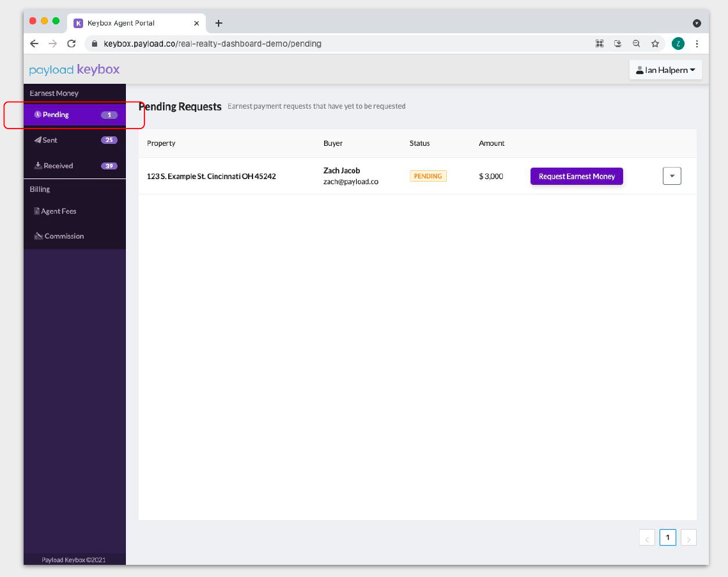Click the green Z profile avatar in Chrome
728x577 pixels.
coord(678,43)
